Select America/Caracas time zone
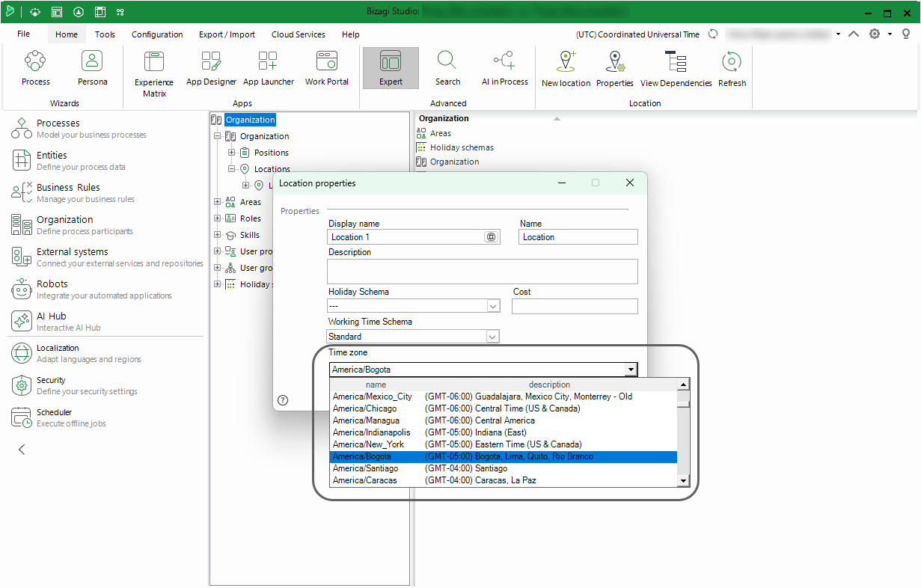921x588 pixels. tap(504, 480)
